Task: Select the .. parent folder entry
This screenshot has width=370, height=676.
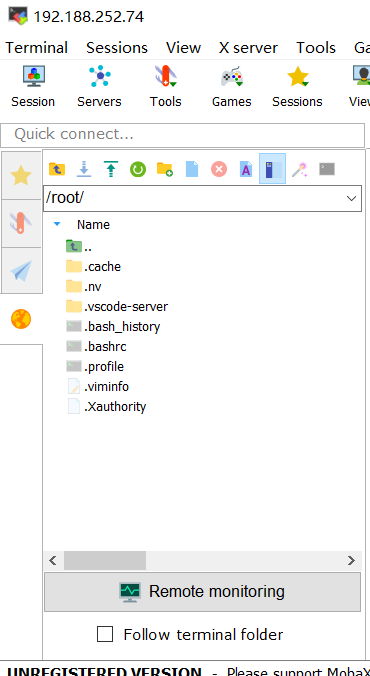Action: [79, 247]
